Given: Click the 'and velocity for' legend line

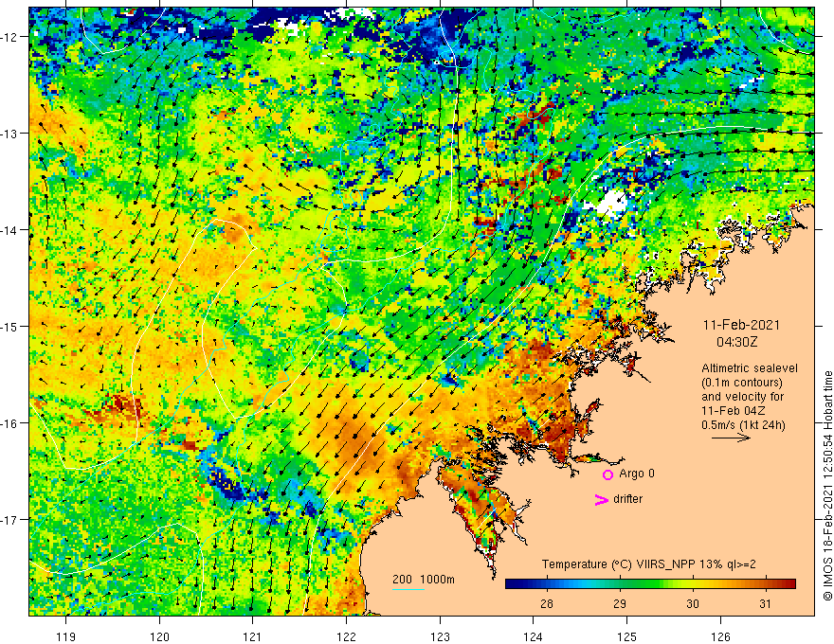Looking at the screenshot, I should point(742,397).
